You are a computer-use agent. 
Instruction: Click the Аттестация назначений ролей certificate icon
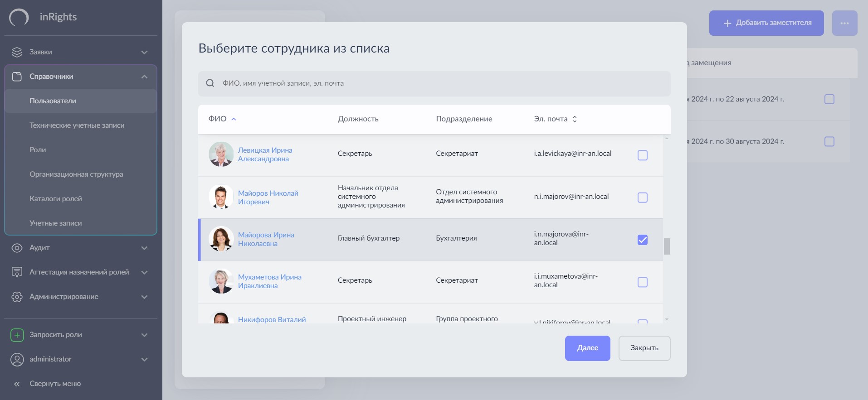[x=17, y=272]
